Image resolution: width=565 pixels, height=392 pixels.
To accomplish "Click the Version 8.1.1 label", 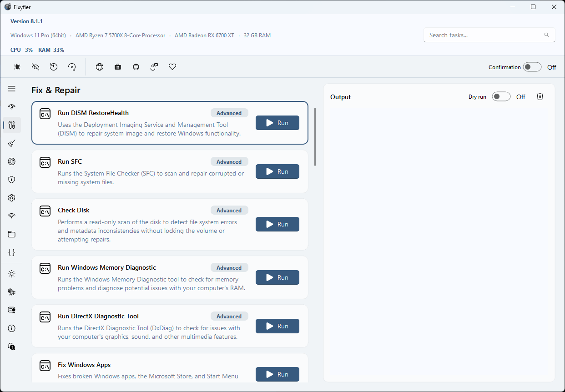I will coord(26,21).
